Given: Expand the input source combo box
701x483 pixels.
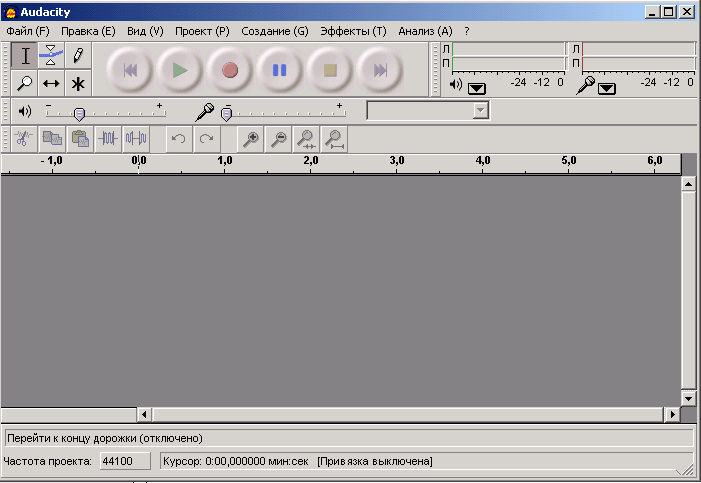Looking at the screenshot, I should tap(480, 110).
